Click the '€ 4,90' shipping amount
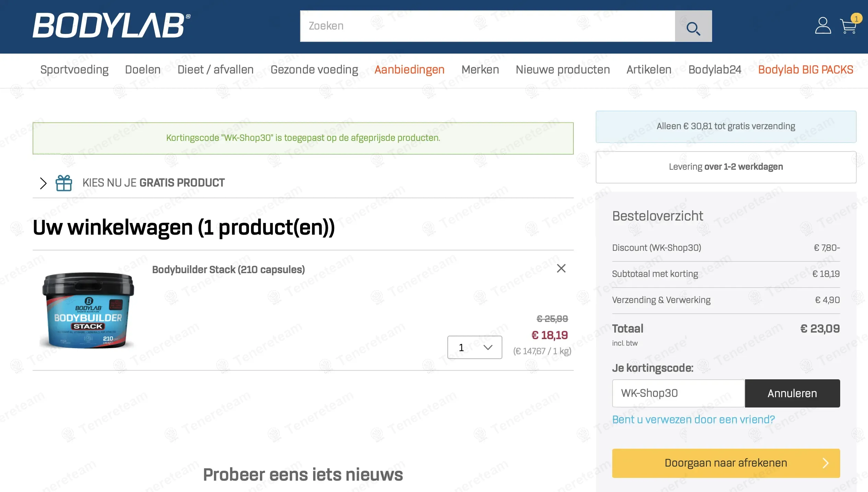Image resolution: width=868 pixels, height=492 pixels. click(x=827, y=300)
